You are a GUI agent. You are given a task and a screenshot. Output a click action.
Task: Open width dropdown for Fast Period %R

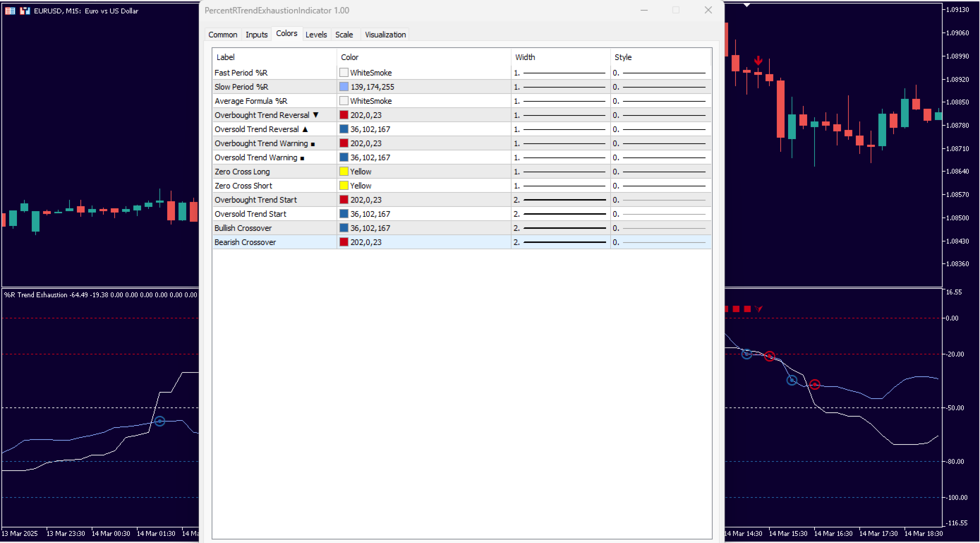[561, 73]
